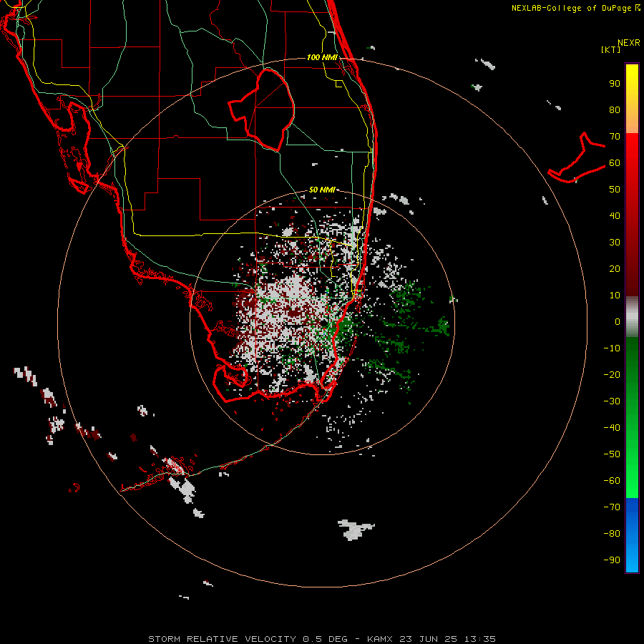Click the -80 value on velocity scale
Viewport: 644px width, 644px height.
[x=612, y=534]
